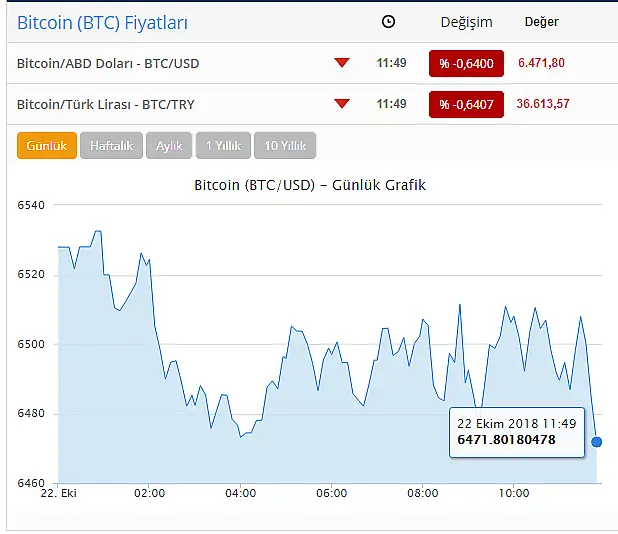Click the red down arrow in the BTC/USD row
618x534 pixels.
coord(342,63)
